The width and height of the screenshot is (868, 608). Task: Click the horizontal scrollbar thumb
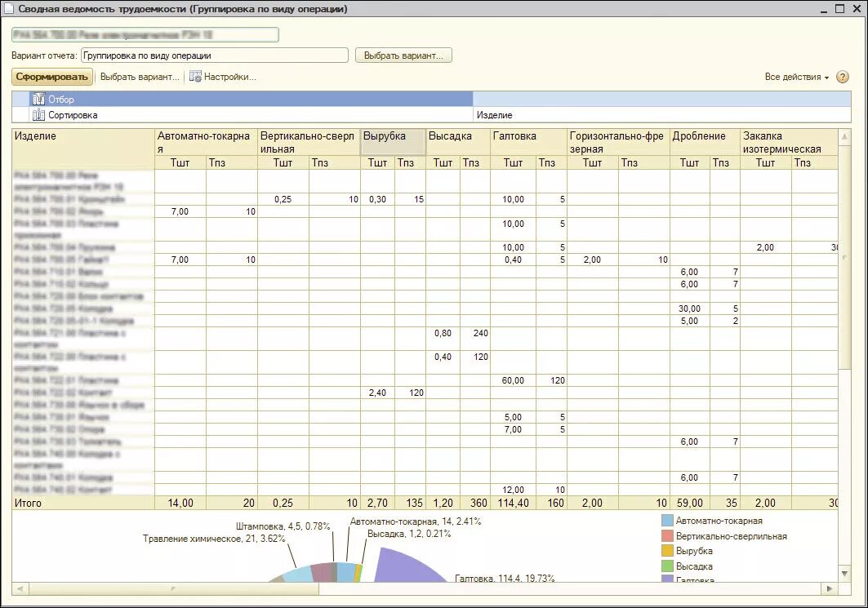tap(174, 588)
